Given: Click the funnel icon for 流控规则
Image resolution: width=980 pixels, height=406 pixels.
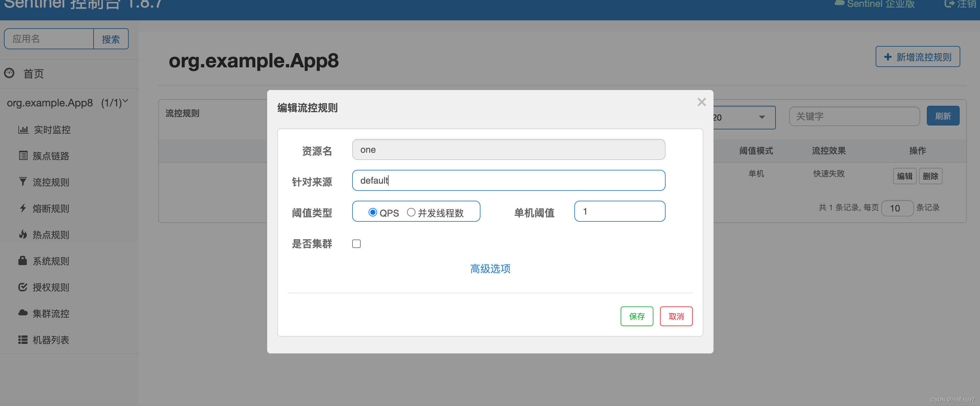Looking at the screenshot, I should coord(23,182).
